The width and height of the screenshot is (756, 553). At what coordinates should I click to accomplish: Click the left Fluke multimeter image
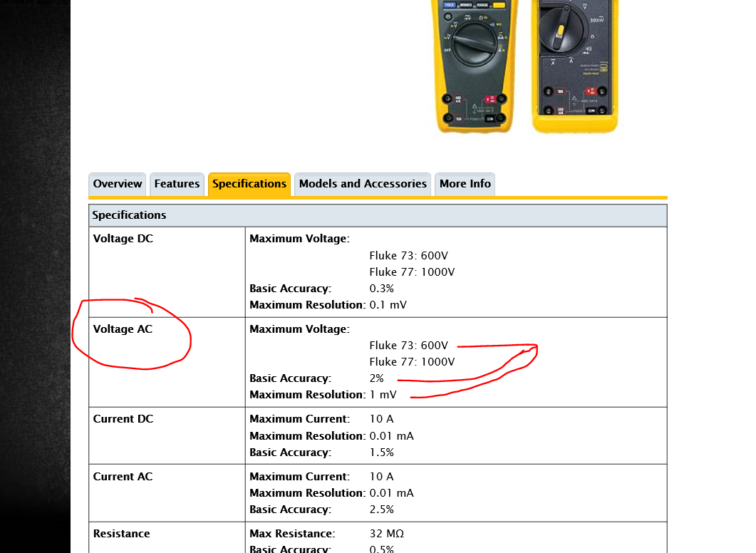pos(475,66)
